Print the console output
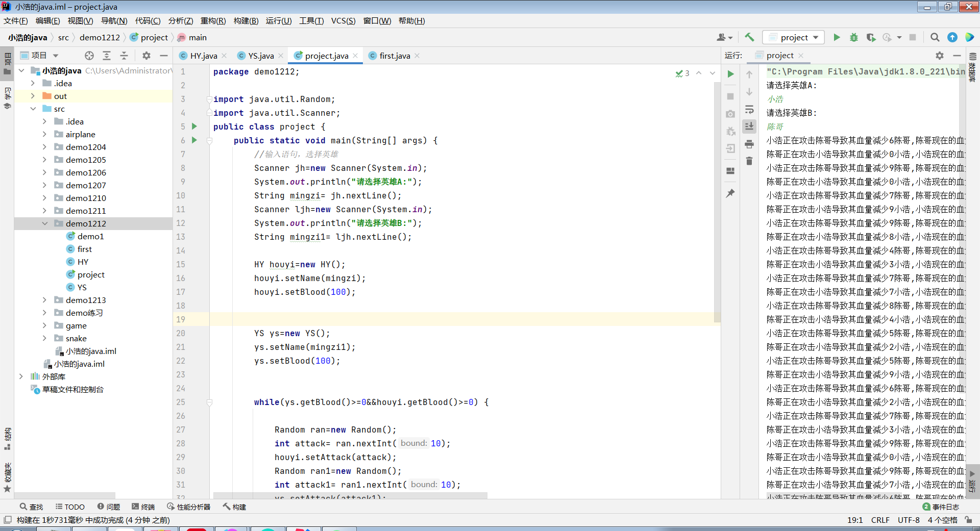The height and width of the screenshot is (531, 980). (x=749, y=144)
